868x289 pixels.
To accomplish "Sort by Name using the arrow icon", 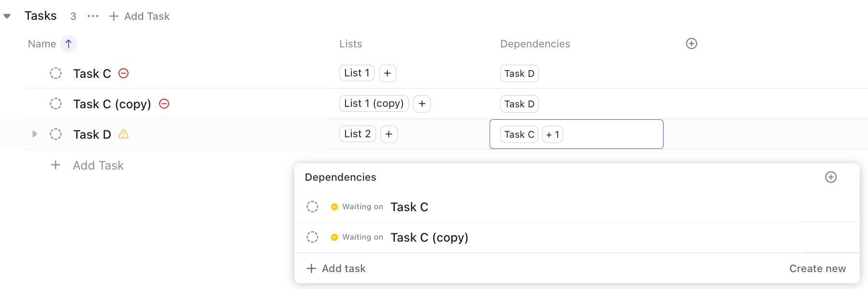I will pyautogui.click(x=69, y=44).
